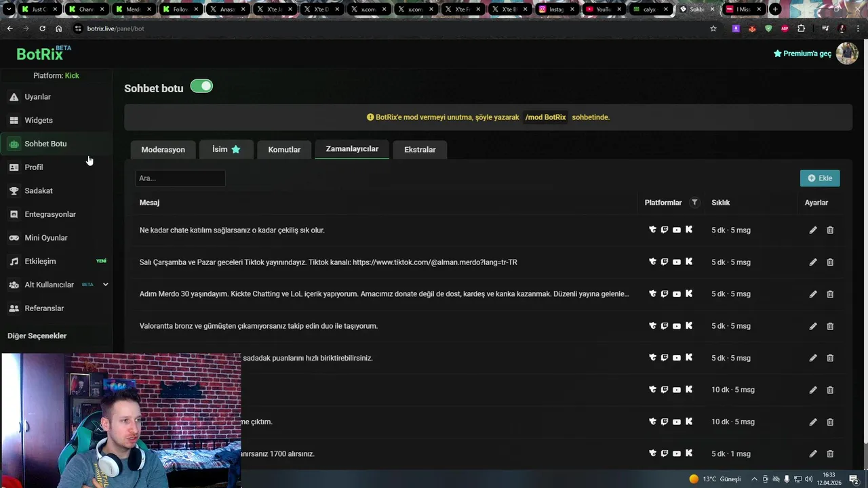Edit the 'Ne kadar chate katılım' timer
This screenshot has width=868, height=488.
813,230
